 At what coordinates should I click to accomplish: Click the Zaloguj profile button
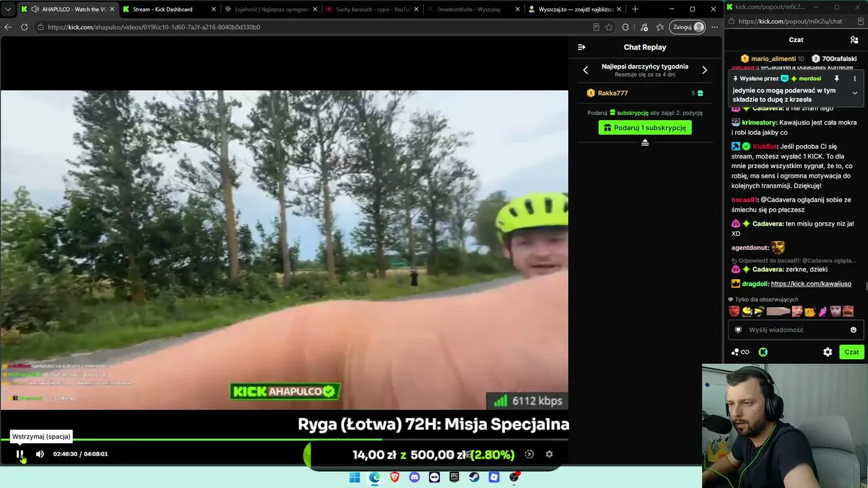688,27
